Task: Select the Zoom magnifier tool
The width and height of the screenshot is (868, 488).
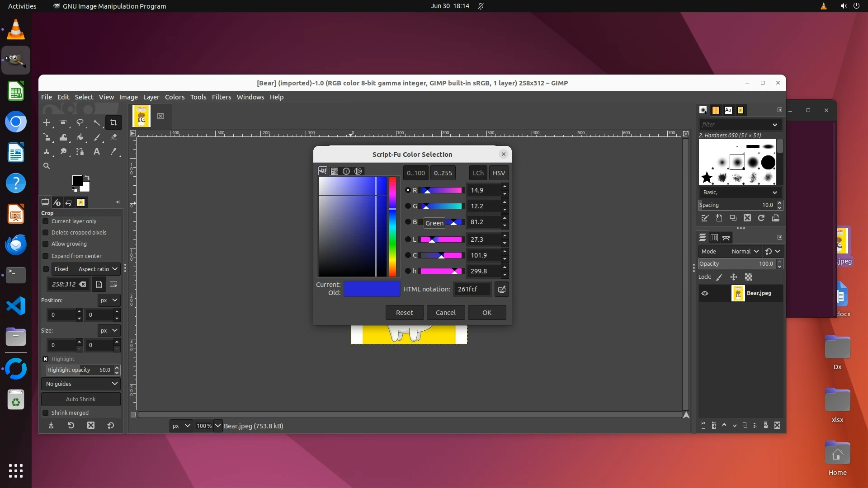Action: point(47,166)
